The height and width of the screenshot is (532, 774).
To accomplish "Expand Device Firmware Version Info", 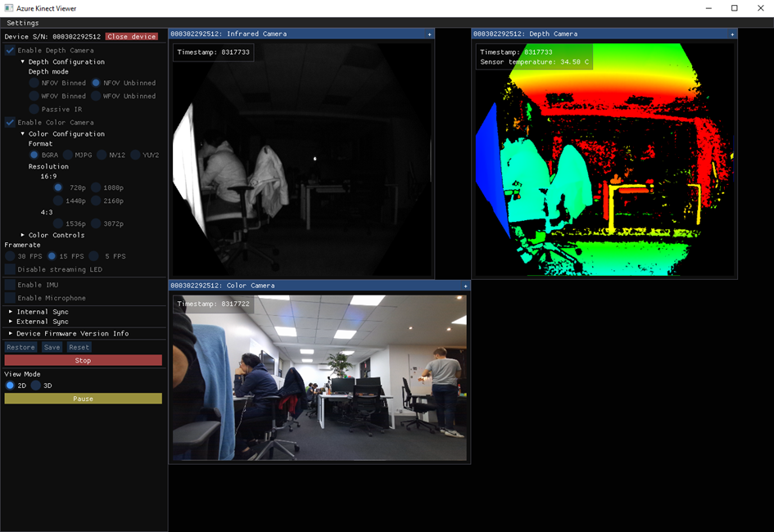I will coord(11,333).
